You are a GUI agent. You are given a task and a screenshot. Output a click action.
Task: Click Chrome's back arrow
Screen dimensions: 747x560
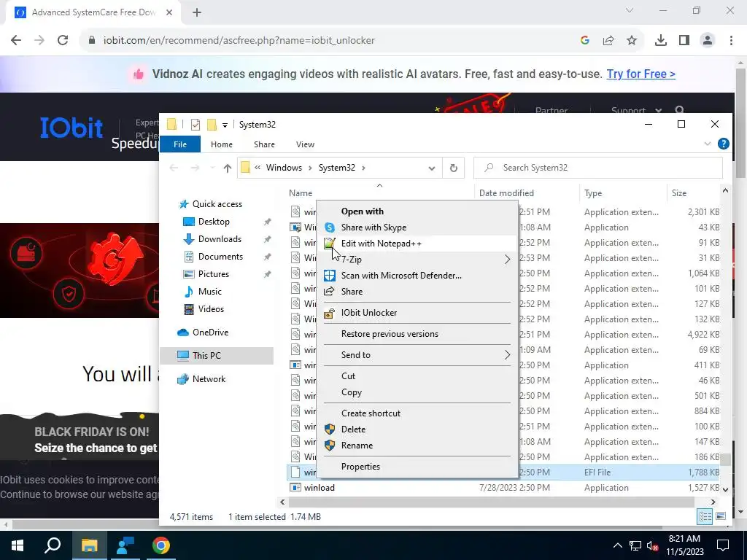(16, 41)
